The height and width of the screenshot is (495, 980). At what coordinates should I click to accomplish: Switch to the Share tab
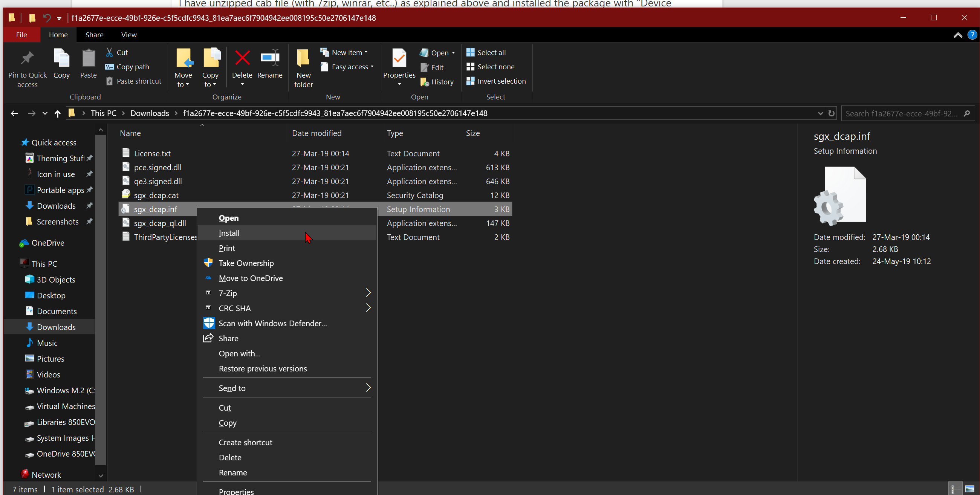pyautogui.click(x=94, y=35)
